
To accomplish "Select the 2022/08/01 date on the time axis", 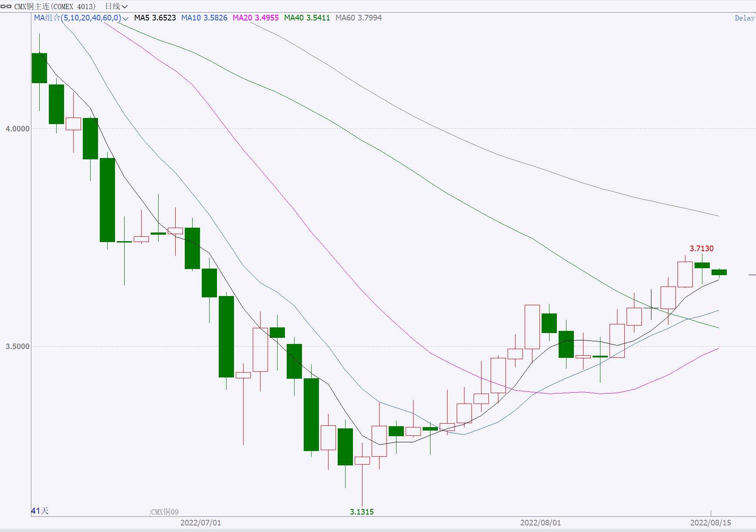I will [540, 523].
